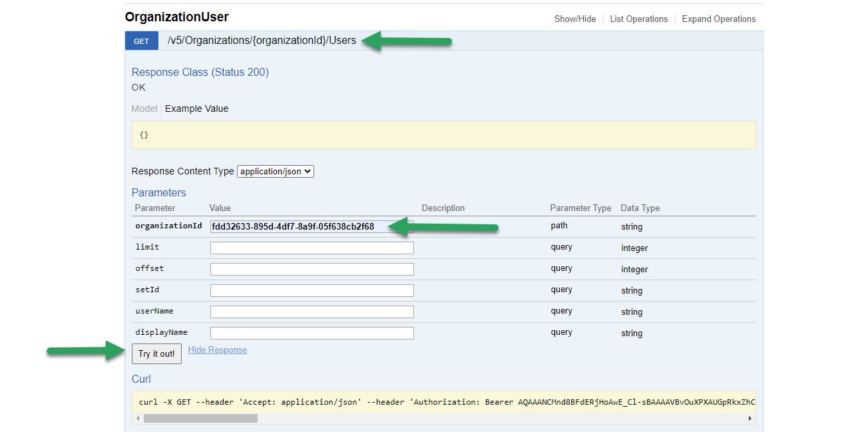Click the Curl scrollbar left arrow
The height and width of the screenshot is (432, 868).
pos(138,418)
